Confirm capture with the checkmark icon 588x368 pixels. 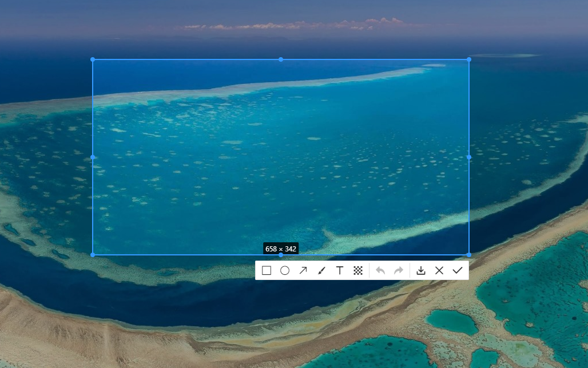[x=458, y=270]
